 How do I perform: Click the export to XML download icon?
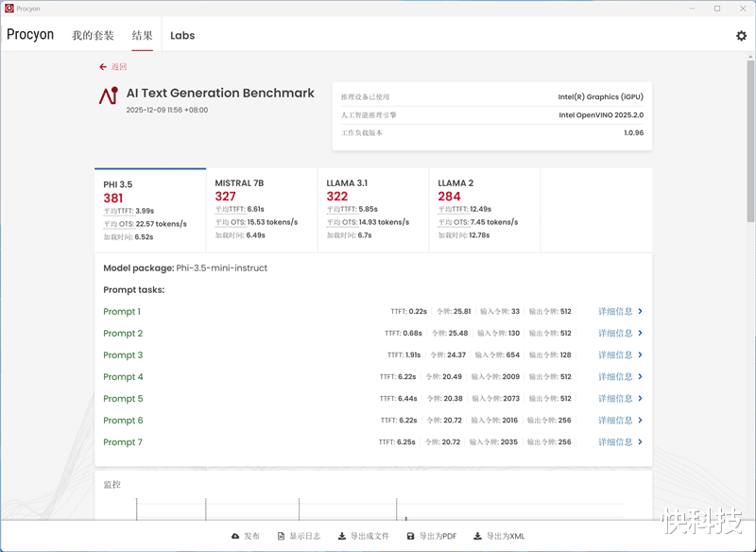click(477, 536)
